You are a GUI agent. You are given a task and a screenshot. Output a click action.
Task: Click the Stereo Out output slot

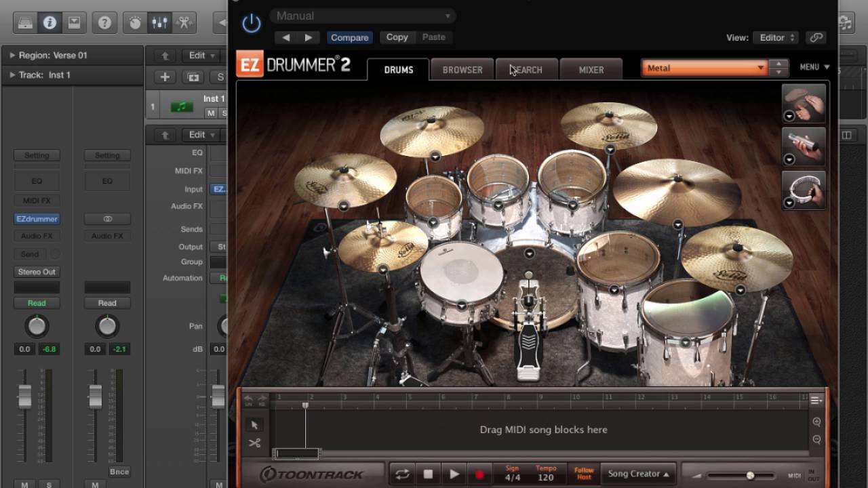[37, 272]
